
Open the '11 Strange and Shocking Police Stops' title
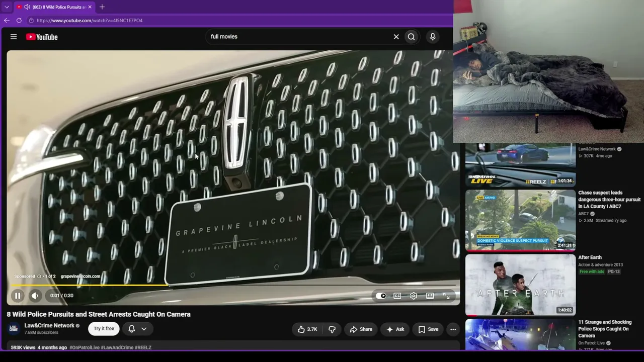[x=605, y=329]
